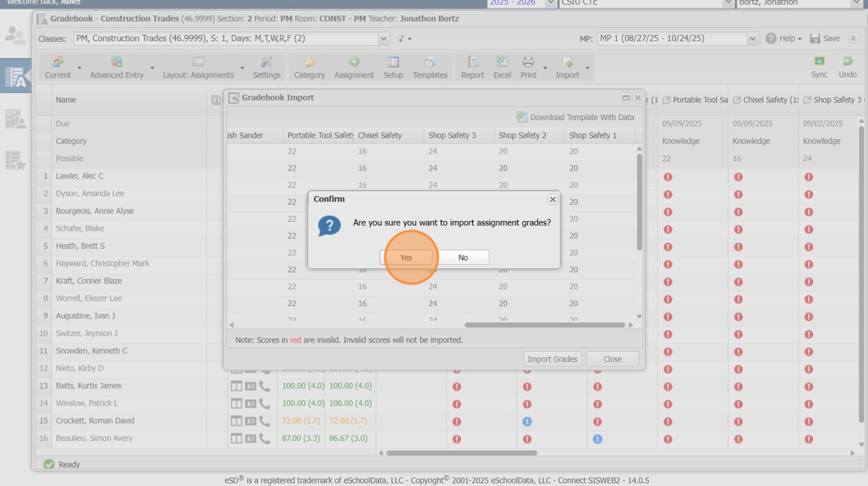Click the gradebook bottom horizontal scrollbar
Image resolution: width=868 pixels, height=486 pixels.
pos(461,453)
